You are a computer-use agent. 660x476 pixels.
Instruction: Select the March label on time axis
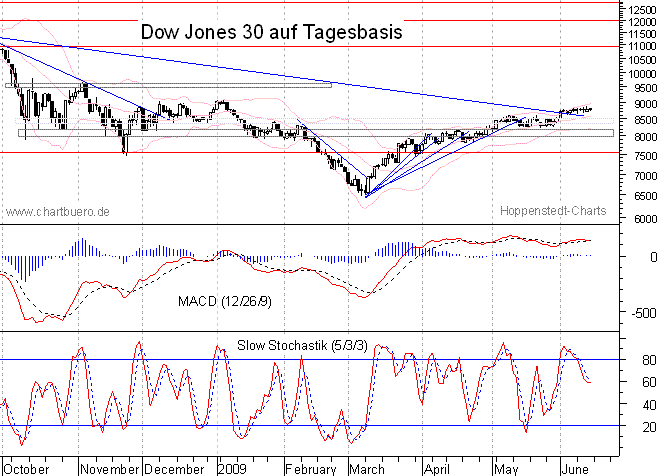[x=367, y=469]
